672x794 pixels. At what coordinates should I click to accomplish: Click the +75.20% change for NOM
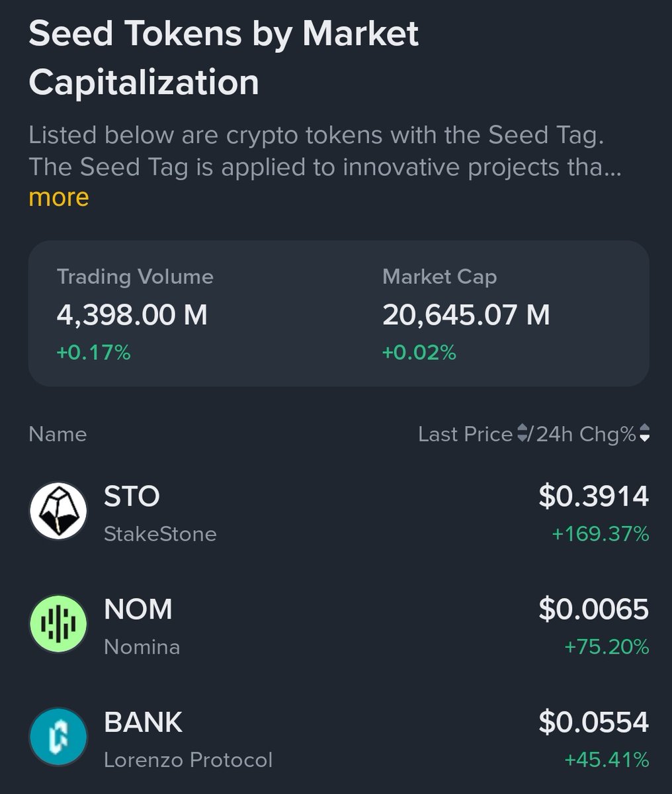click(x=606, y=646)
